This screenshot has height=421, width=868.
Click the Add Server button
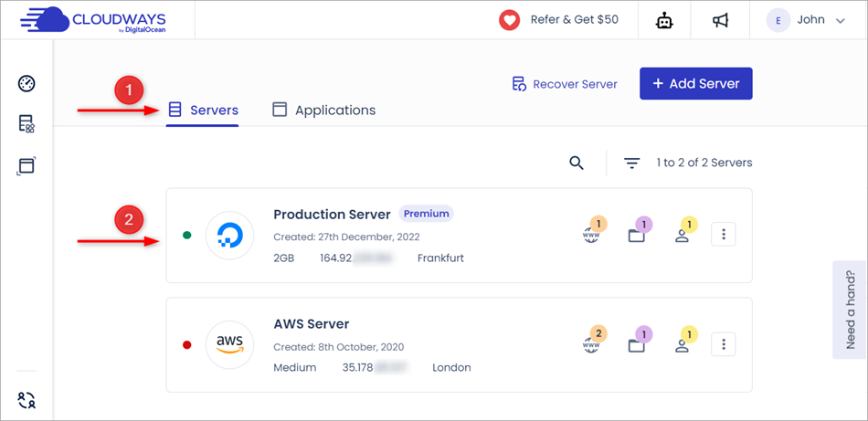pyautogui.click(x=695, y=83)
